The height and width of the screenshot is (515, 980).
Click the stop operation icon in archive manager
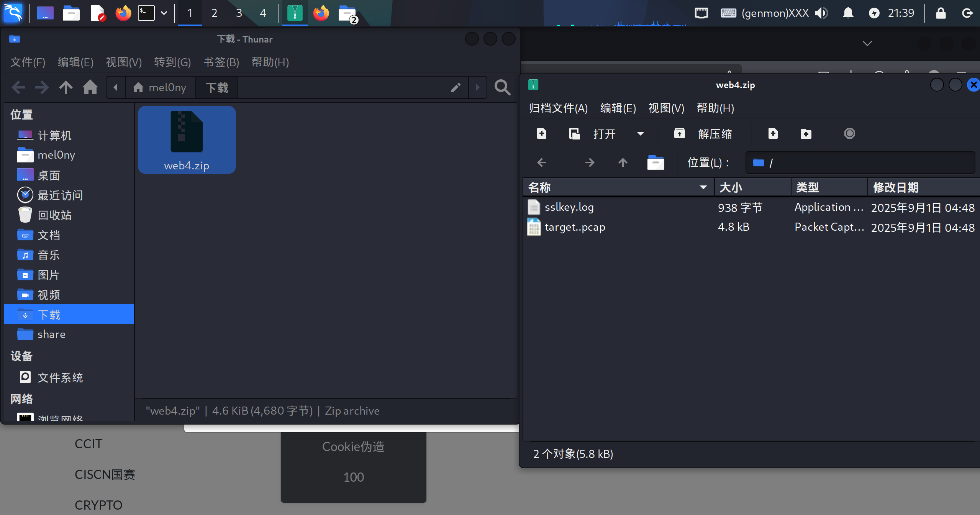coord(849,134)
